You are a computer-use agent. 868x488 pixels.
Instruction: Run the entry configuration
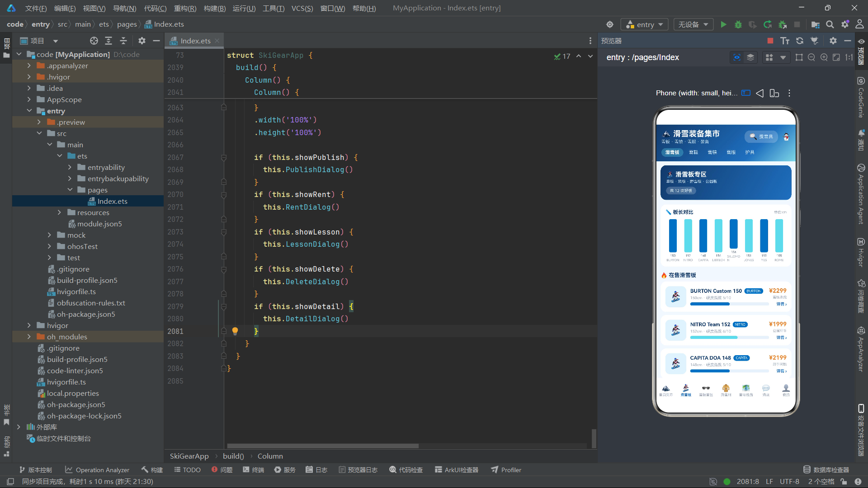(x=723, y=24)
